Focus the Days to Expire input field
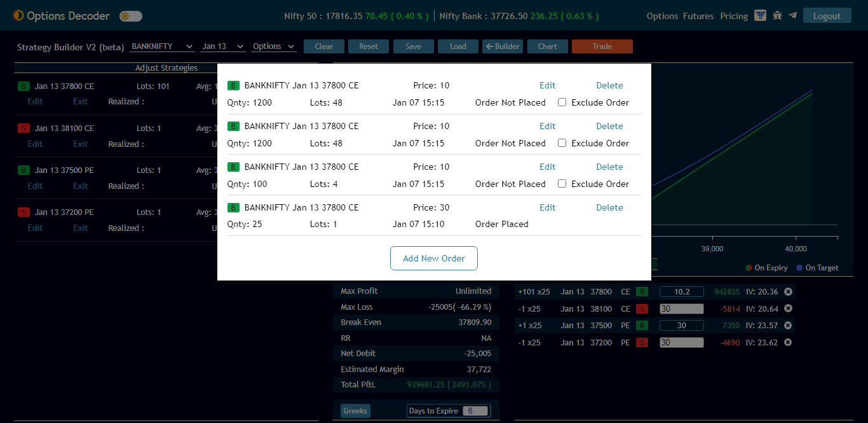Screen dimensions: 868x423 pos(475,411)
